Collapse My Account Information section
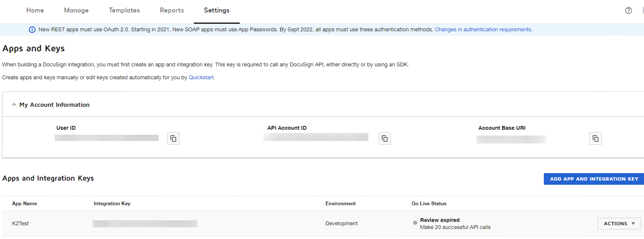The height and width of the screenshot is (239, 644). click(x=14, y=105)
